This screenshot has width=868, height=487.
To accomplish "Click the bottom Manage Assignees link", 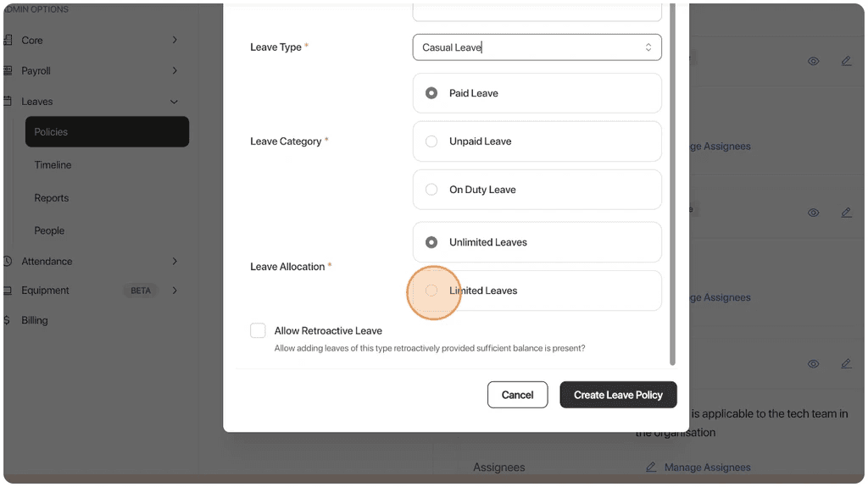I will [x=708, y=468].
